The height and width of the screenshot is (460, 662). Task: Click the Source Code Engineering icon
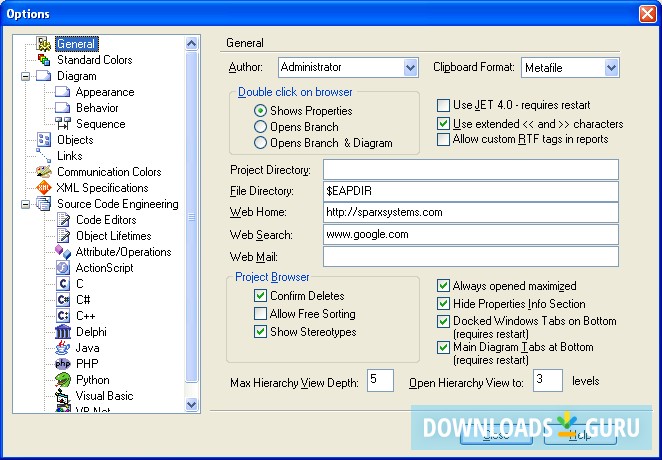(43, 204)
